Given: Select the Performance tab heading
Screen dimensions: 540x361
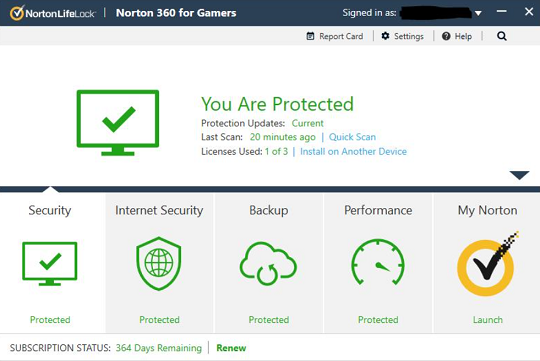Looking at the screenshot, I should point(378,210).
